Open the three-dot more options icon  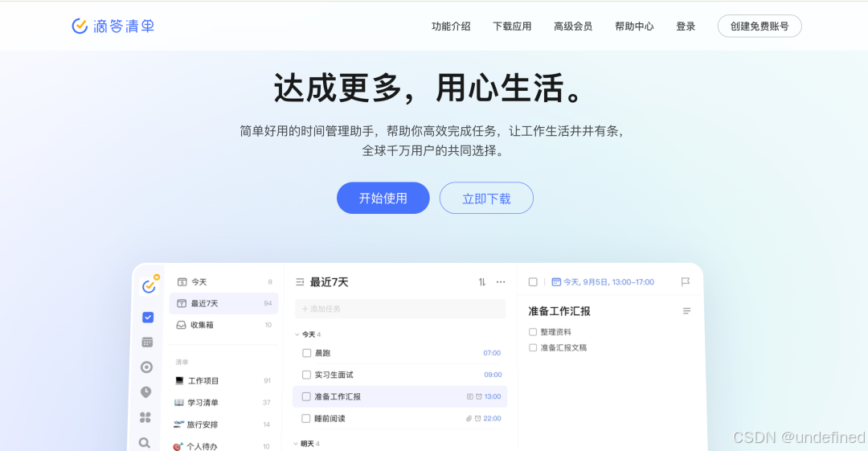click(501, 282)
